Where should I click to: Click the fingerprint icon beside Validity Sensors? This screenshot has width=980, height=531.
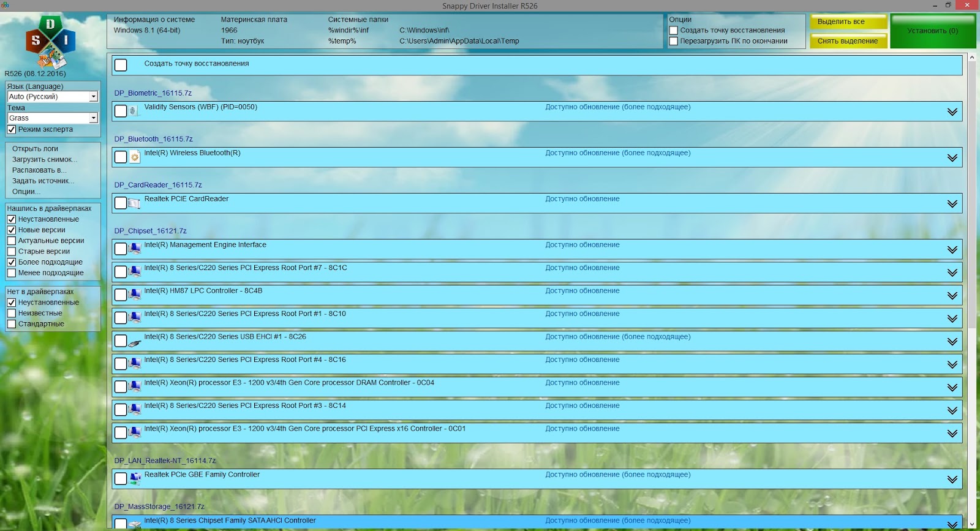pyautogui.click(x=134, y=111)
